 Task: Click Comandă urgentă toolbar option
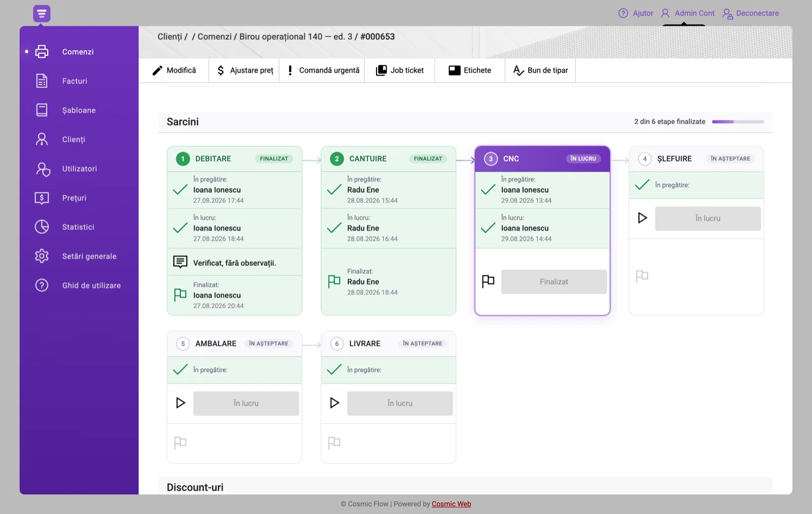tap(323, 70)
